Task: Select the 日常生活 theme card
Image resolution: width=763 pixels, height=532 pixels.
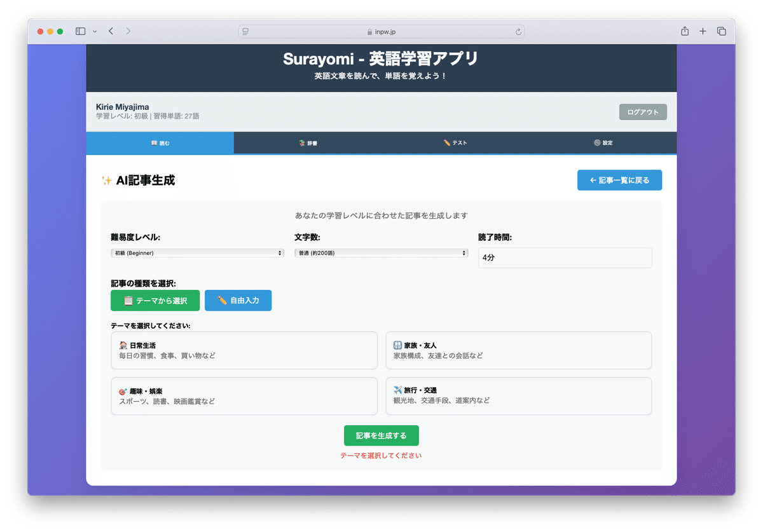Action: [244, 350]
